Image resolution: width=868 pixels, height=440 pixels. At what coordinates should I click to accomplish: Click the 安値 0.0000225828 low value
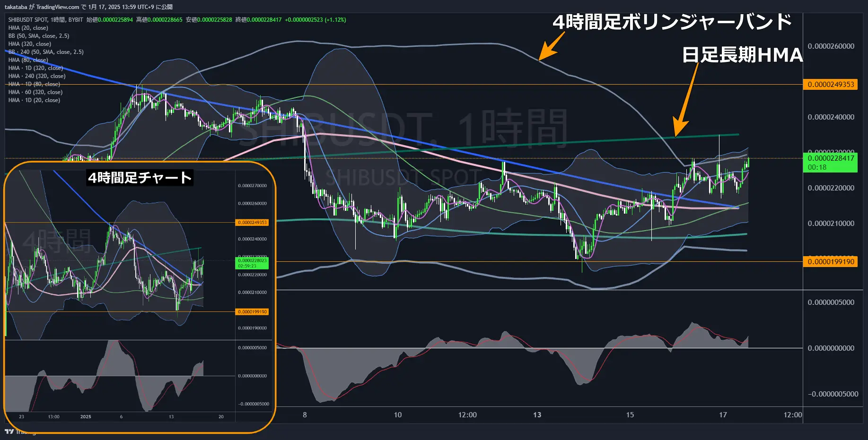click(209, 20)
